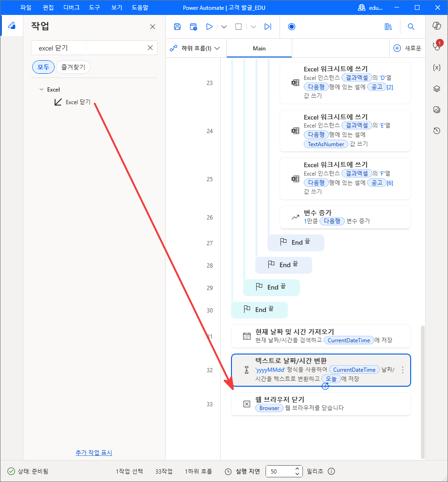Click the Browser variable chip

coord(269,408)
